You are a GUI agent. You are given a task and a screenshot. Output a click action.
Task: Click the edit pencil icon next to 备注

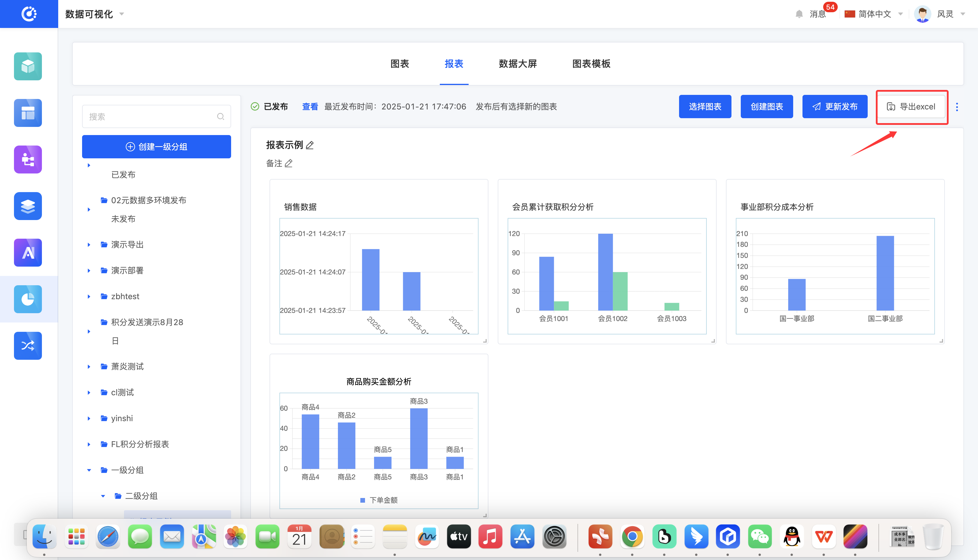point(288,164)
